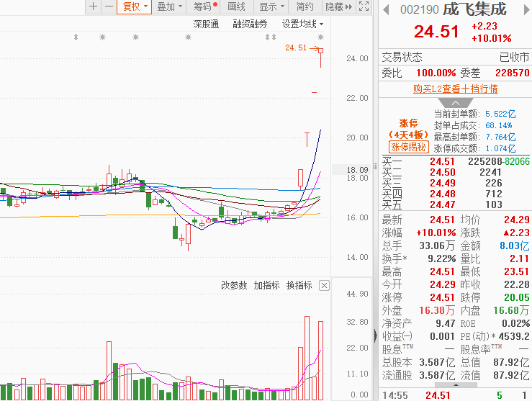Image resolution: width=532 pixels, height=401 pixels.
Task: Click the stock name 成飞集成
Action: click(x=474, y=9)
